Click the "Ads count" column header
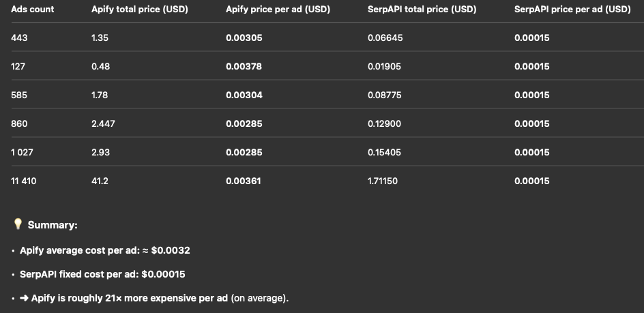Screen dimensions: 644x313 [x=33, y=10]
